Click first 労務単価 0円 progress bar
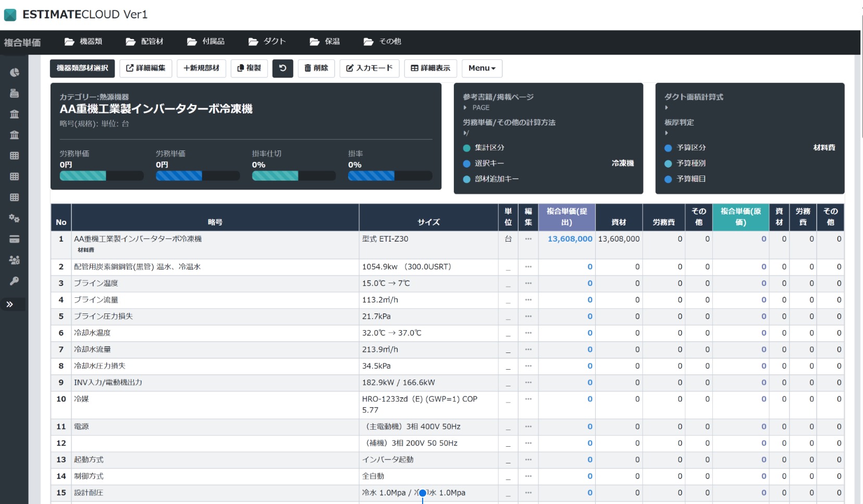Screen dimensions: 863x504 102,176
